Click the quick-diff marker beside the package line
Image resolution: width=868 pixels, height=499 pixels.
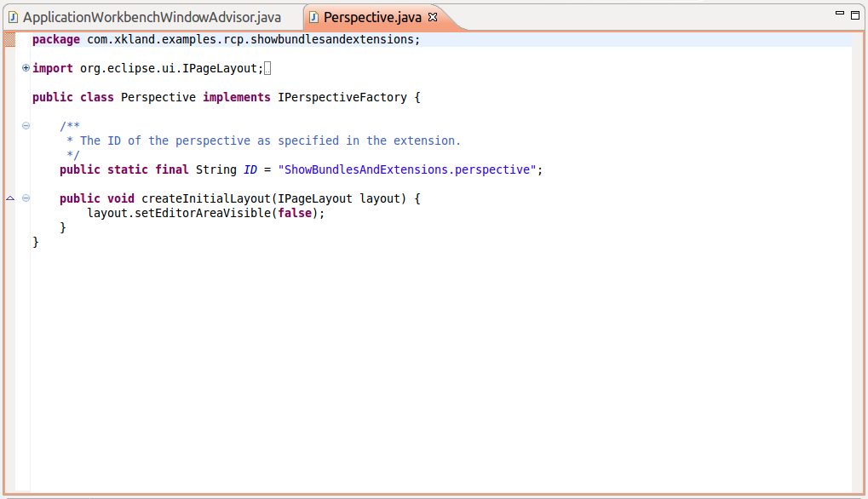pyautogui.click(x=10, y=39)
